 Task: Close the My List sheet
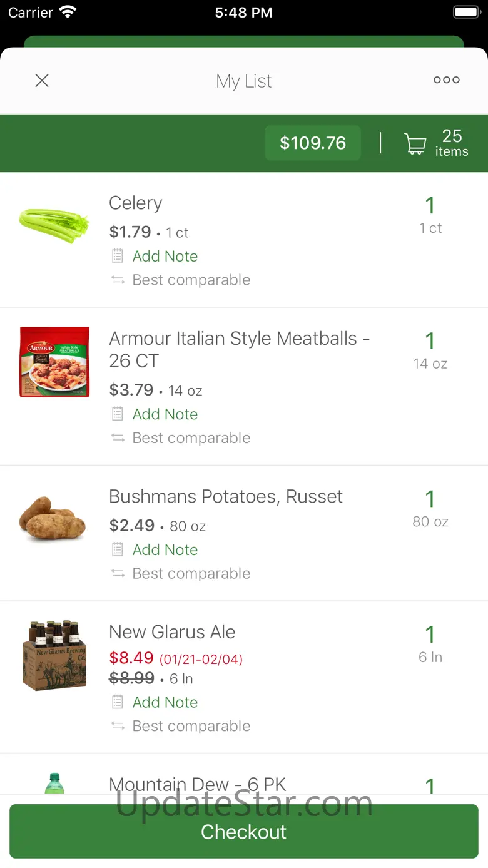(42, 81)
